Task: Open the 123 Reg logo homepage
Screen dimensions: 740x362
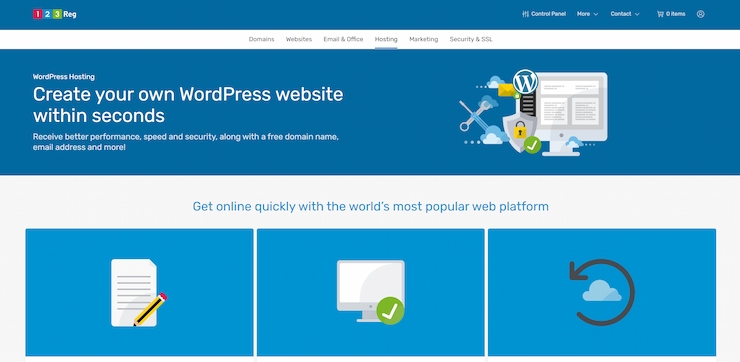Action: click(55, 14)
